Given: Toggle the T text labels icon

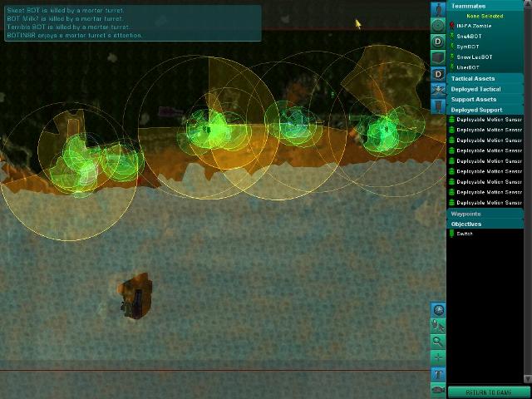Looking at the screenshot, I should [x=438, y=374].
